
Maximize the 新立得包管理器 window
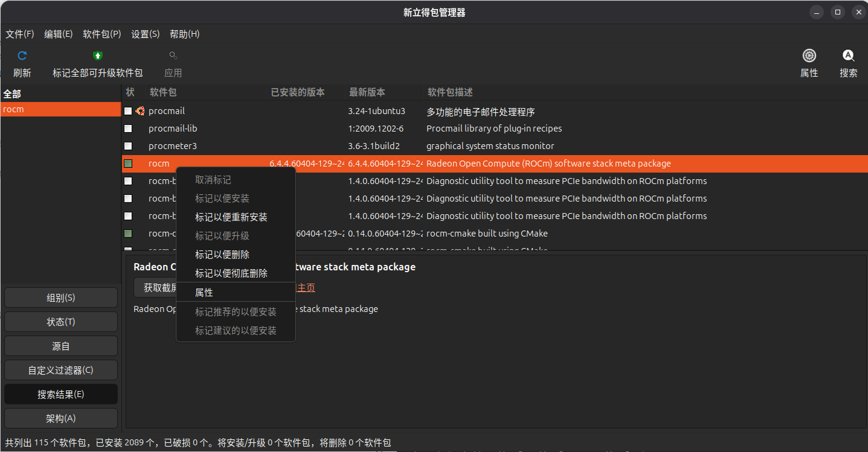(837, 11)
